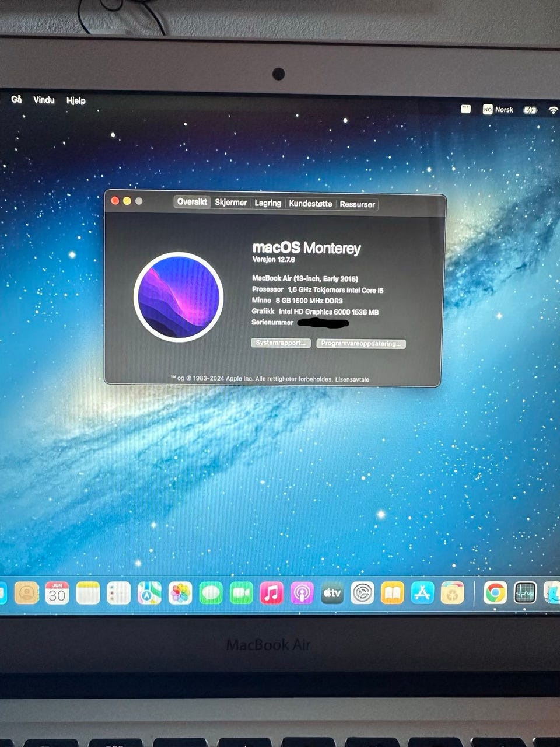
Task: Open System Preferences from the dock
Action: click(362, 594)
